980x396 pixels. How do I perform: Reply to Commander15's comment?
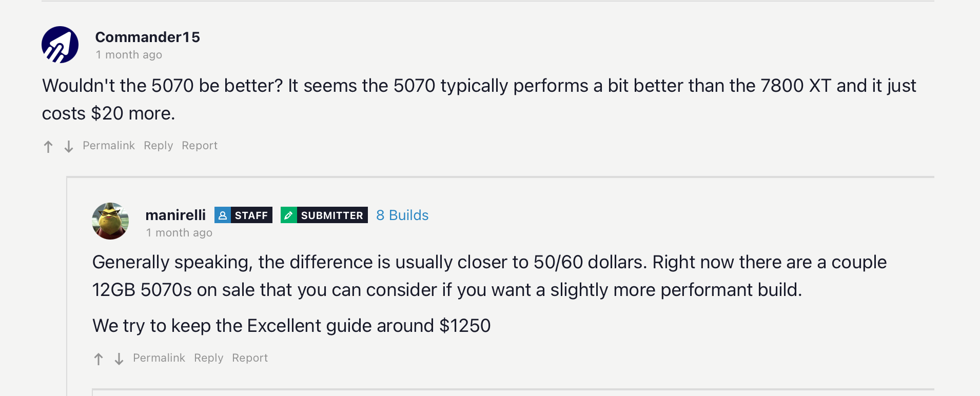pyautogui.click(x=158, y=146)
